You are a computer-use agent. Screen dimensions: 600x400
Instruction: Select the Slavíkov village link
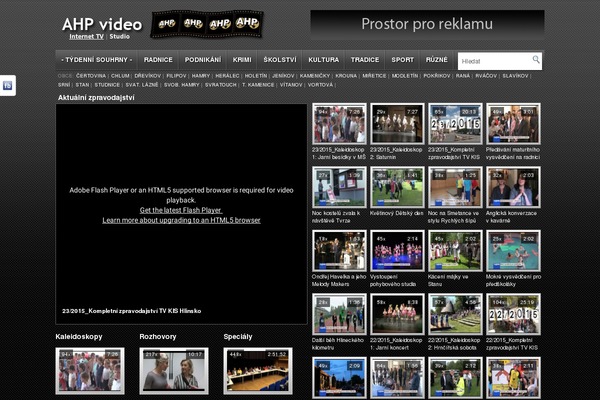[x=515, y=76]
